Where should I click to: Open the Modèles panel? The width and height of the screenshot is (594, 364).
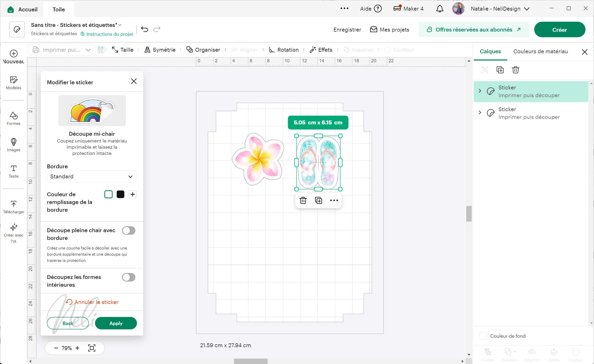click(x=13, y=83)
